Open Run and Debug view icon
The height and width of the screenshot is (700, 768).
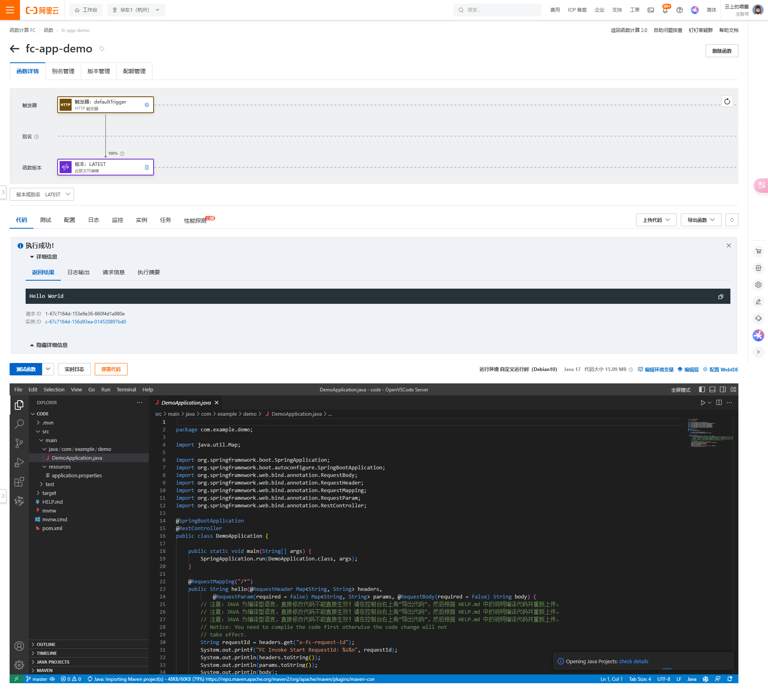[x=19, y=463]
